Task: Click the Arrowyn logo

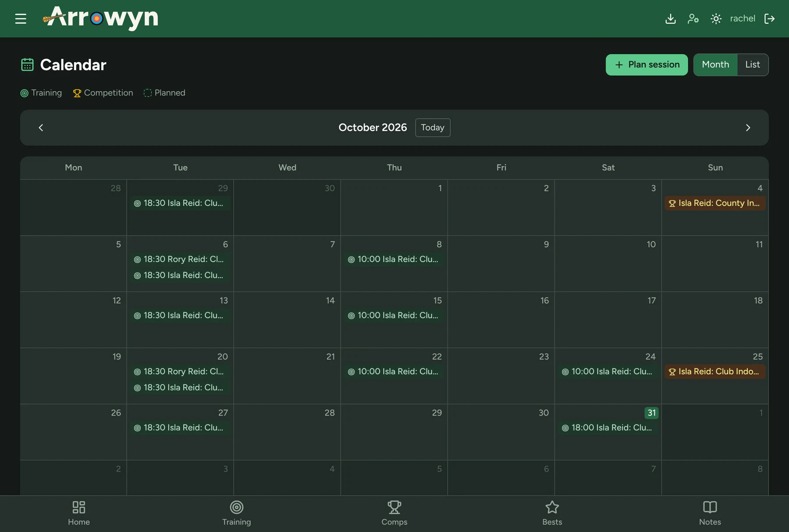Action: pos(100,18)
